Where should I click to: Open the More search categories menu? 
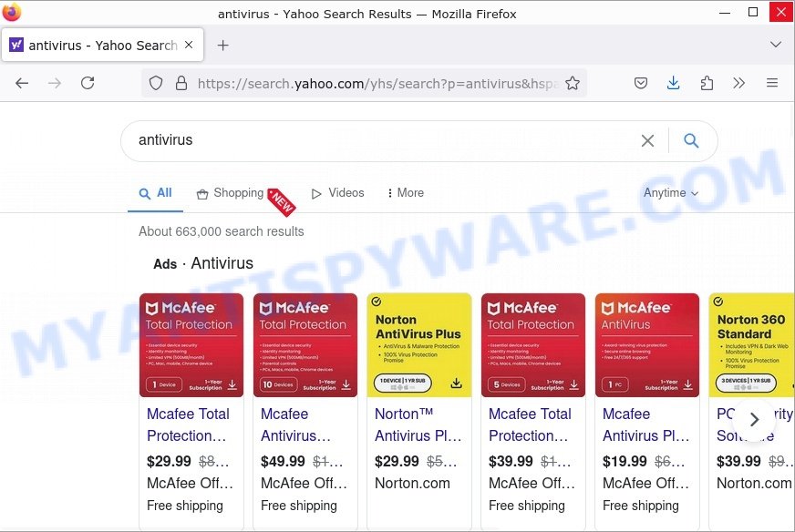pos(405,193)
